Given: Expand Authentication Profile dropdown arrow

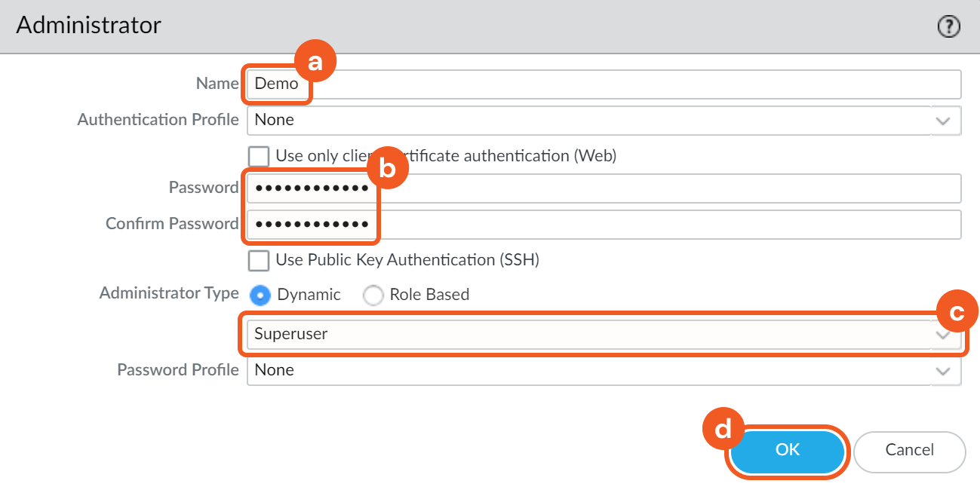Looking at the screenshot, I should [x=943, y=121].
